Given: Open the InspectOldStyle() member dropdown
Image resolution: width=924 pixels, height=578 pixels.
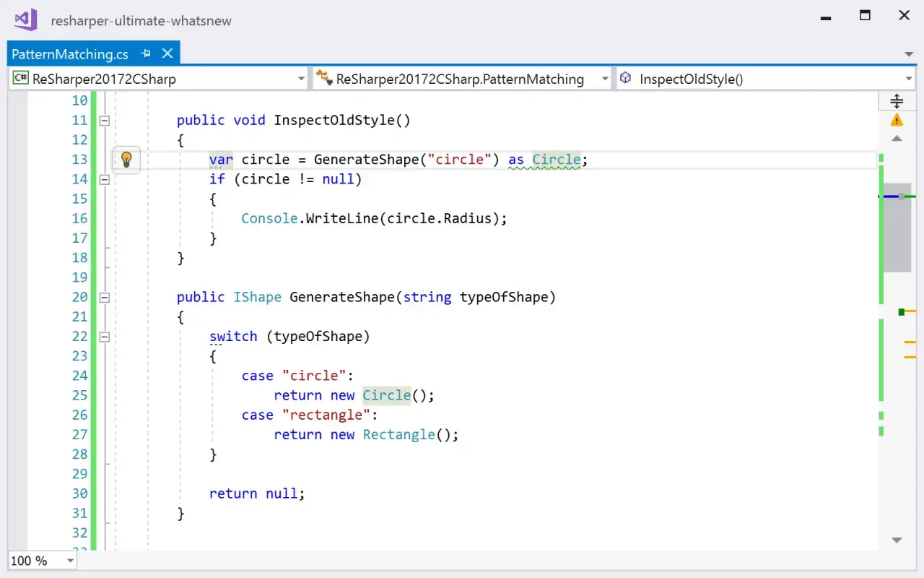Looking at the screenshot, I should pyautogui.click(x=909, y=79).
